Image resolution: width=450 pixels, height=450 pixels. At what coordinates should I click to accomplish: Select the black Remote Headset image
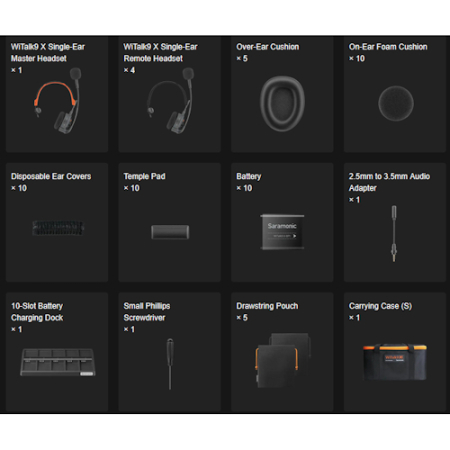(171, 101)
